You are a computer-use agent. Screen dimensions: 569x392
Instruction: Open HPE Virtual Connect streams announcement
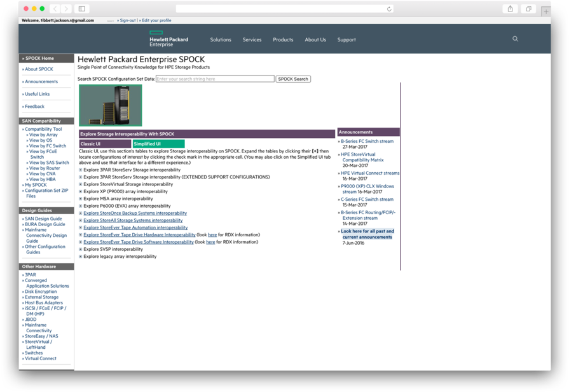(370, 173)
